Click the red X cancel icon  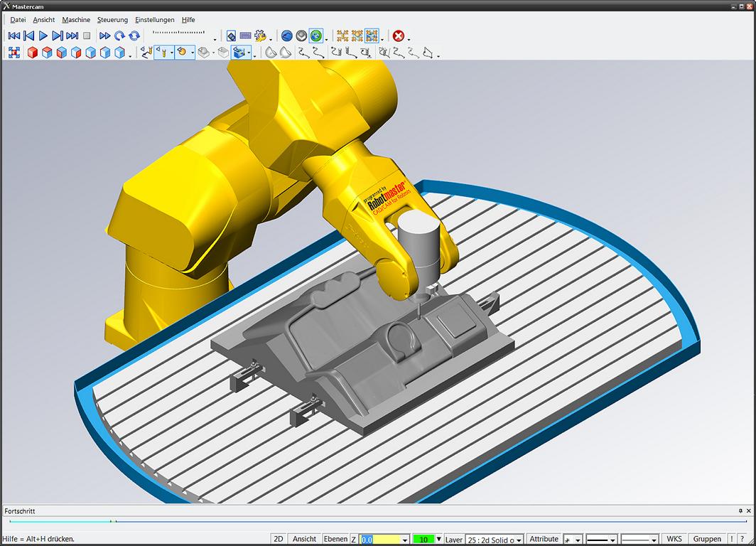pos(398,36)
